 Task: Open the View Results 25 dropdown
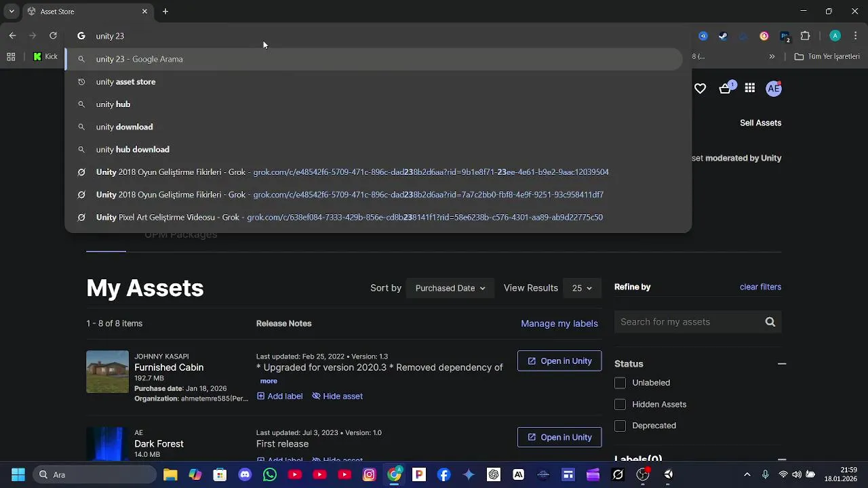[x=582, y=288]
